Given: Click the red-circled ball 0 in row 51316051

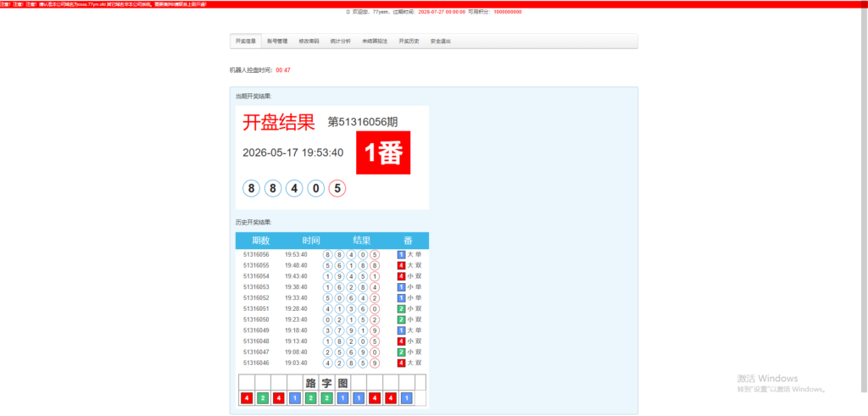Looking at the screenshot, I should 375,308.
